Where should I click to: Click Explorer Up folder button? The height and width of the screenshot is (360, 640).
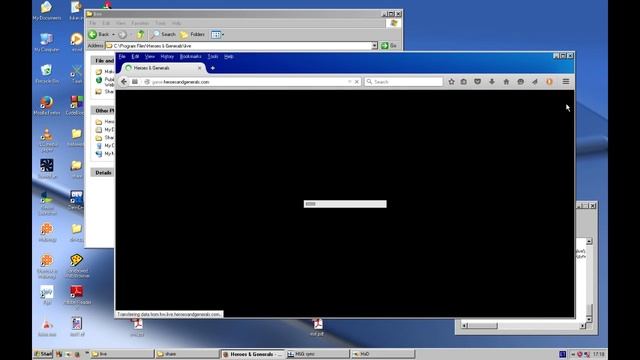140,34
